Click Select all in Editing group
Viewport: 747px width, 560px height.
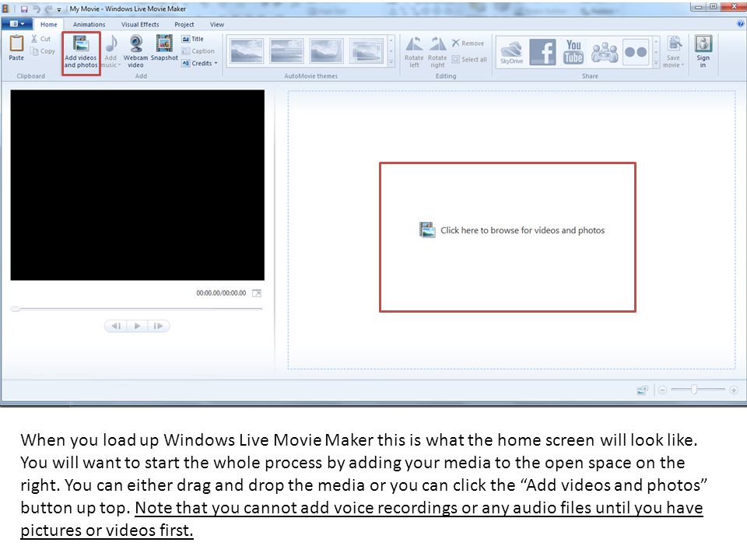469,60
